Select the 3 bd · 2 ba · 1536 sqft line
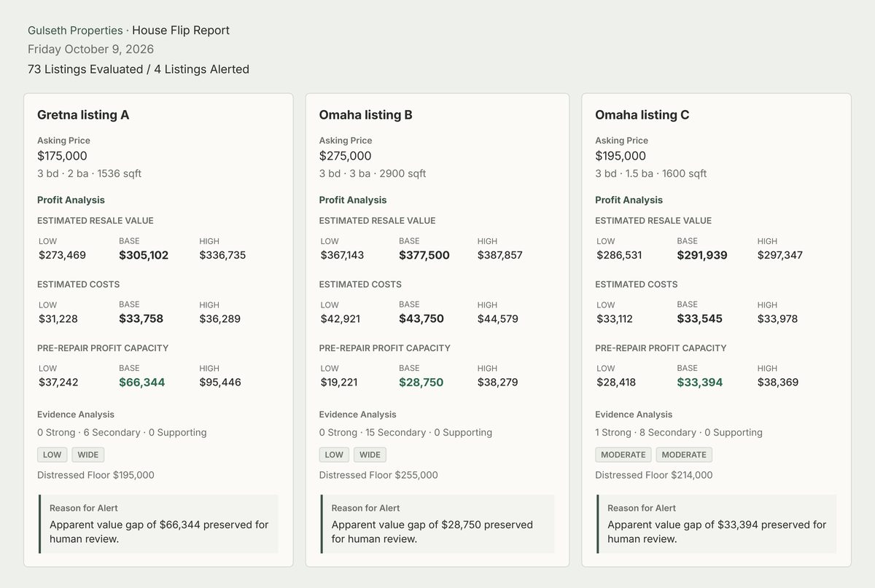 89,173
